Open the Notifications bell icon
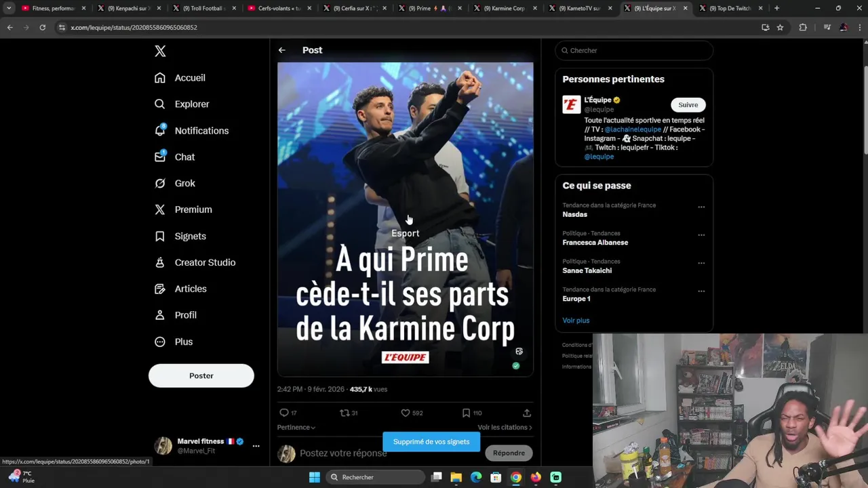 pos(160,130)
